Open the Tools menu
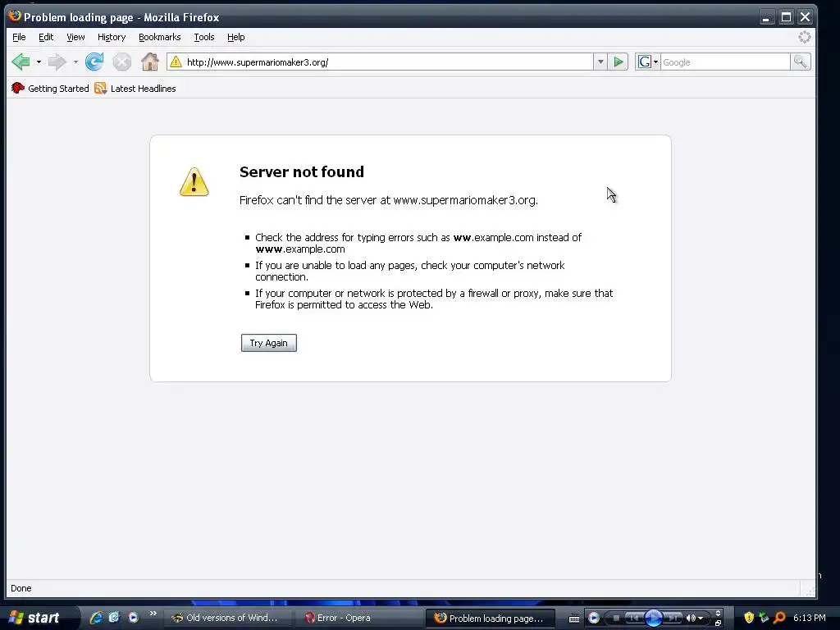The height and width of the screenshot is (630, 840). coord(204,37)
